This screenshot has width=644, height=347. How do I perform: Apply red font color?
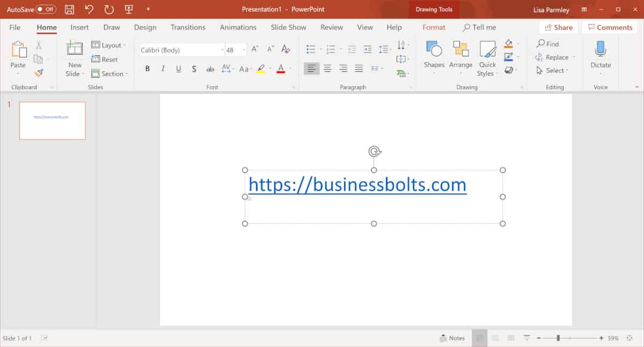(280, 69)
